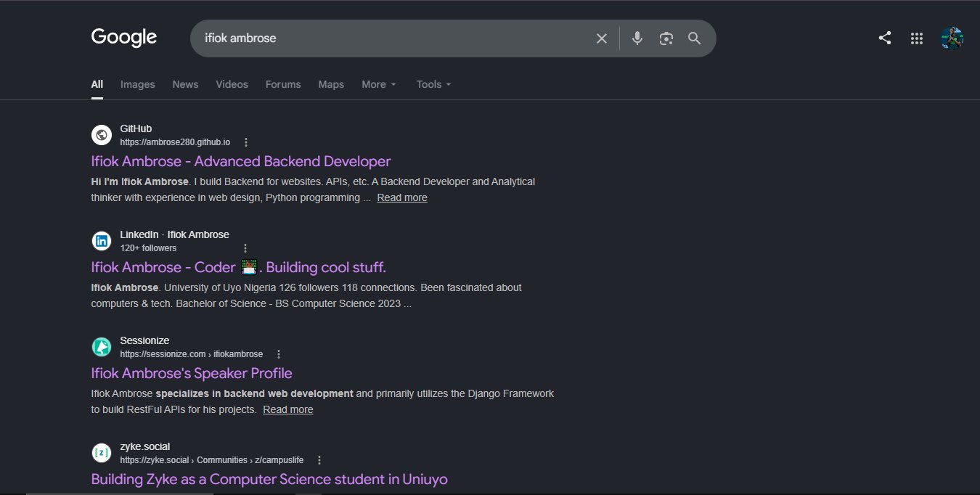
Task: Click Read more on GitHub result snippet
Action: [402, 197]
